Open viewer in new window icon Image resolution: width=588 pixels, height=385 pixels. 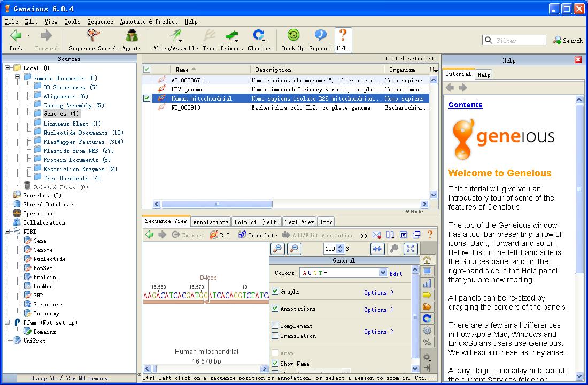click(416, 235)
